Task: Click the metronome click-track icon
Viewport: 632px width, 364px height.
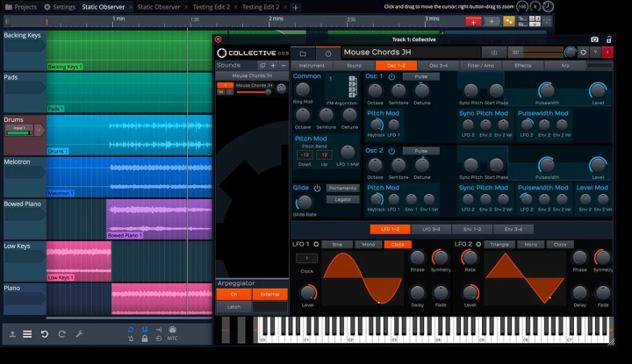Action: (131, 339)
